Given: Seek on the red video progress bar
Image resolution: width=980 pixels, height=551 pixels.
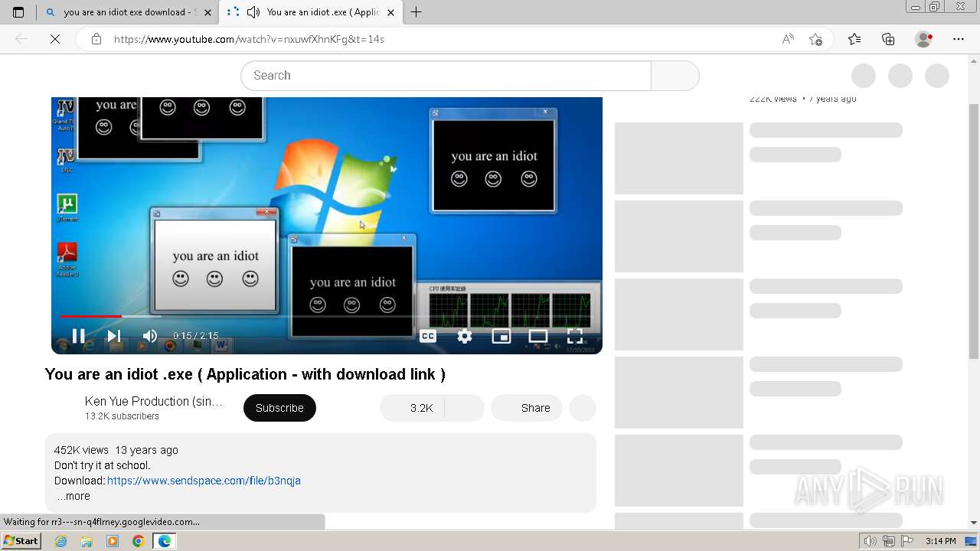Looking at the screenshot, I should coord(91,315).
